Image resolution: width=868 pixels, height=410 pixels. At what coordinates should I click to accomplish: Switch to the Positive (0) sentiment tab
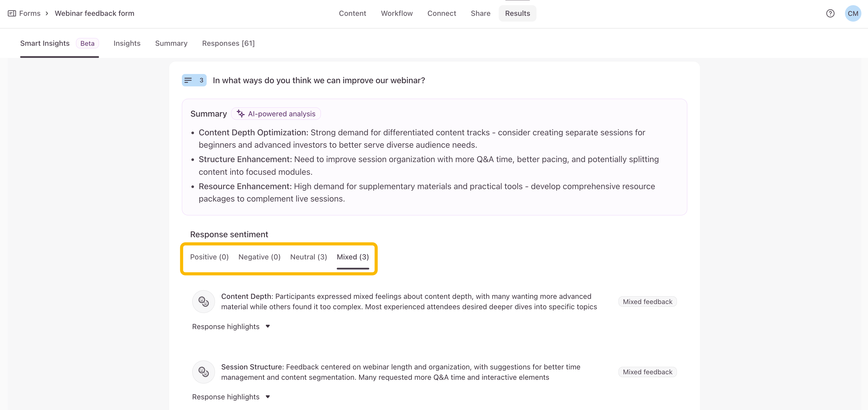209,257
